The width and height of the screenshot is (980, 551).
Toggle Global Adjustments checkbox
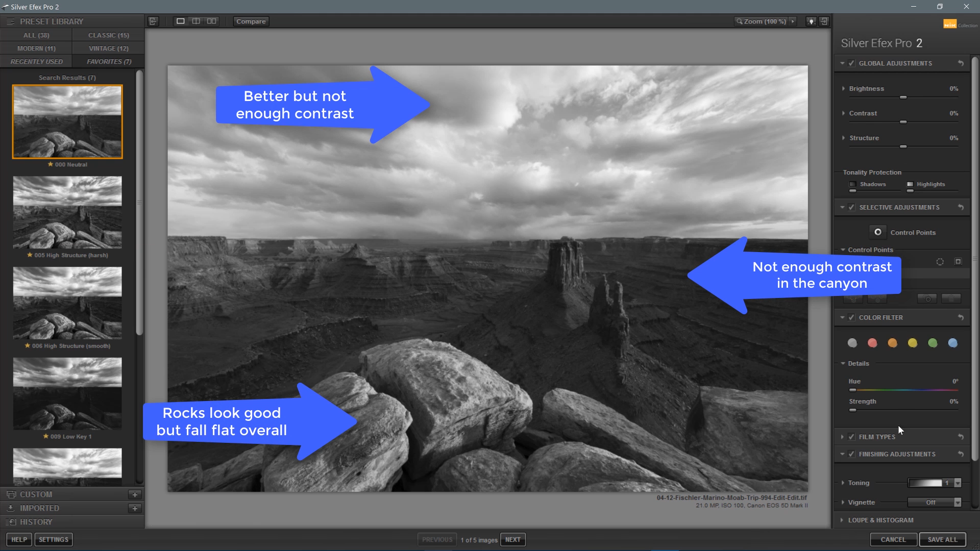(851, 63)
